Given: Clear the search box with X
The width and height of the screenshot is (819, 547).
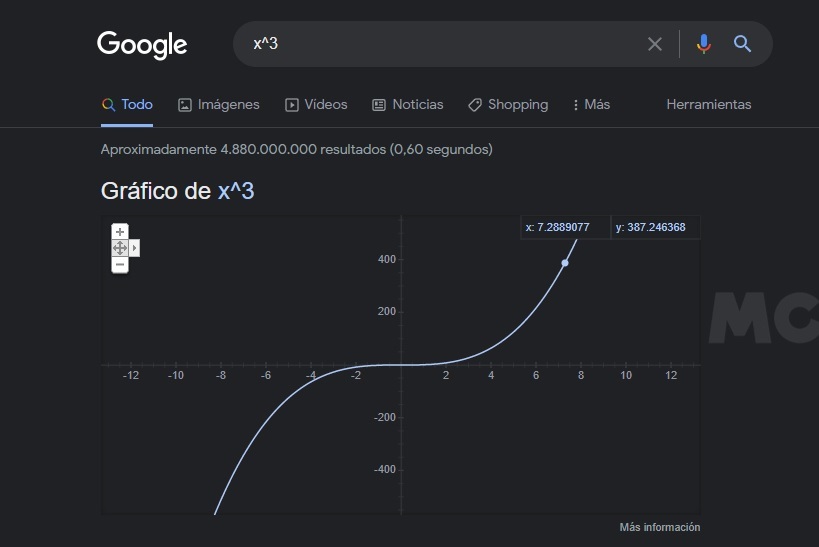Looking at the screenshot, I should click(655, 44).
